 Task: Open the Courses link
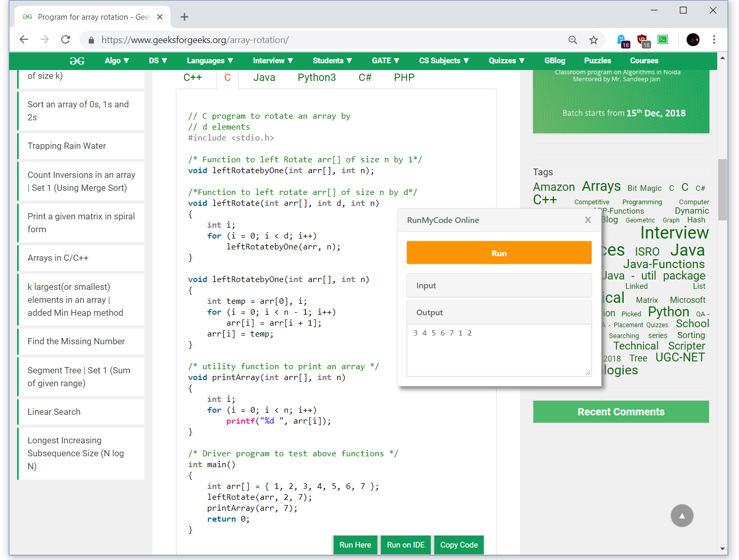[644, 61]
